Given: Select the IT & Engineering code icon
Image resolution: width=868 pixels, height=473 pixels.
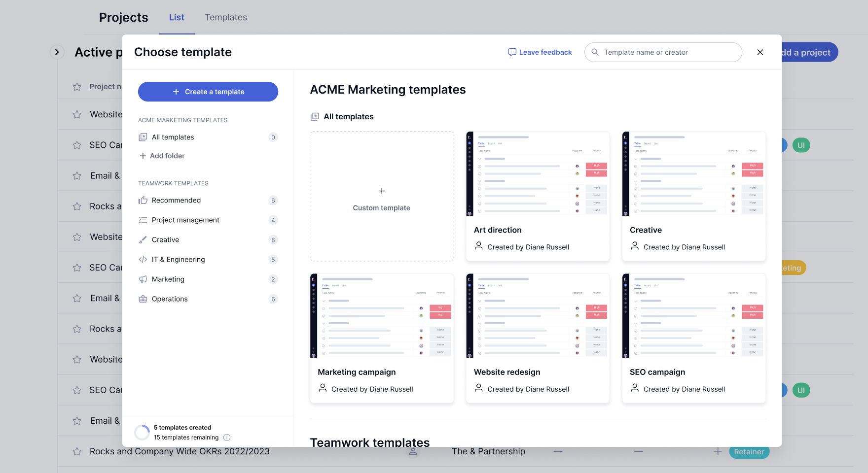Looking at the screenshot, I should click(x=143, y=259).
